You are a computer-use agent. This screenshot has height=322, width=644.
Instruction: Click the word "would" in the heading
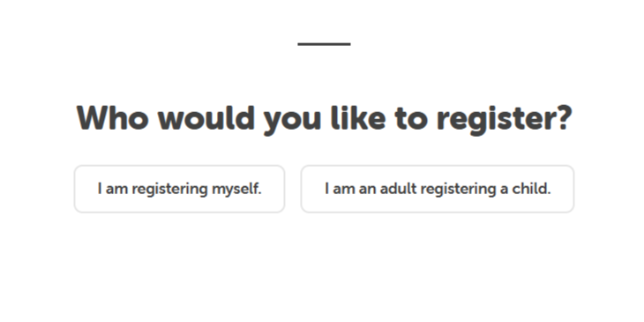click(206, 118)
